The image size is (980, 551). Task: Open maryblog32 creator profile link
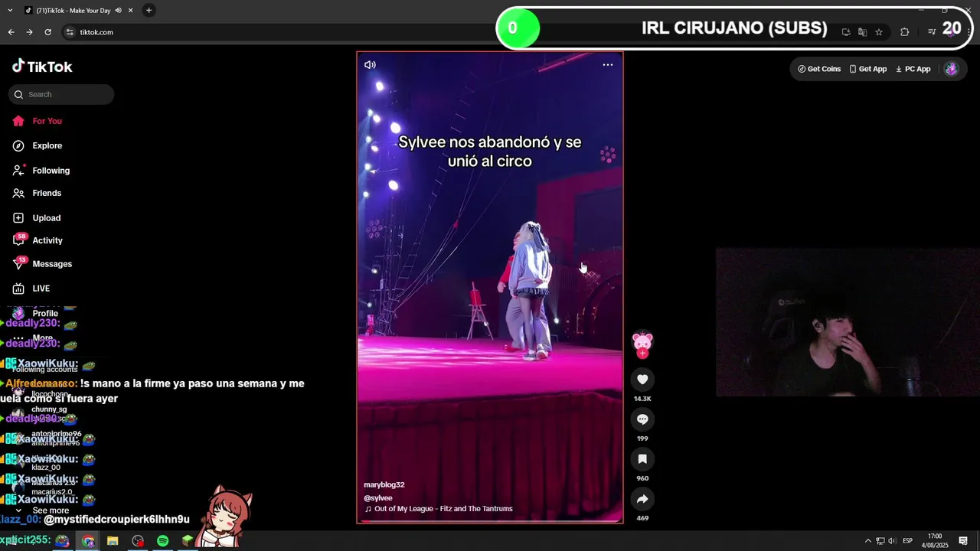coord(384,484)
